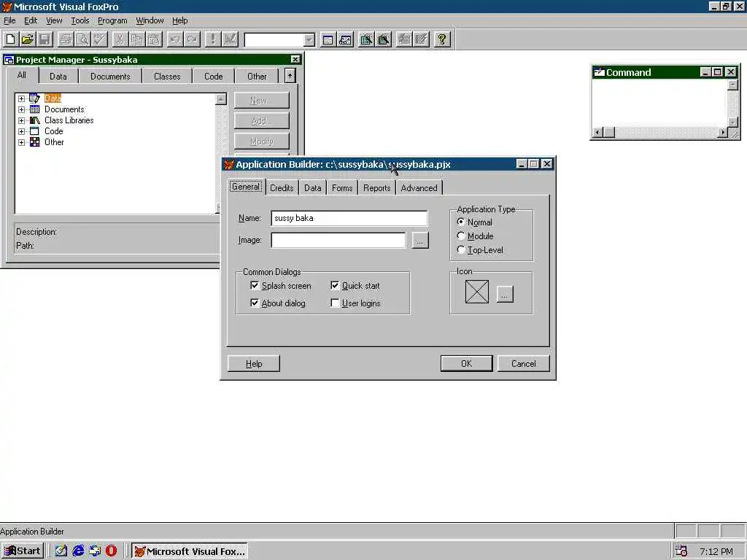Expand the Documents node in project tree
Viewport: 747px width, 560px height.
pos(21,109)
